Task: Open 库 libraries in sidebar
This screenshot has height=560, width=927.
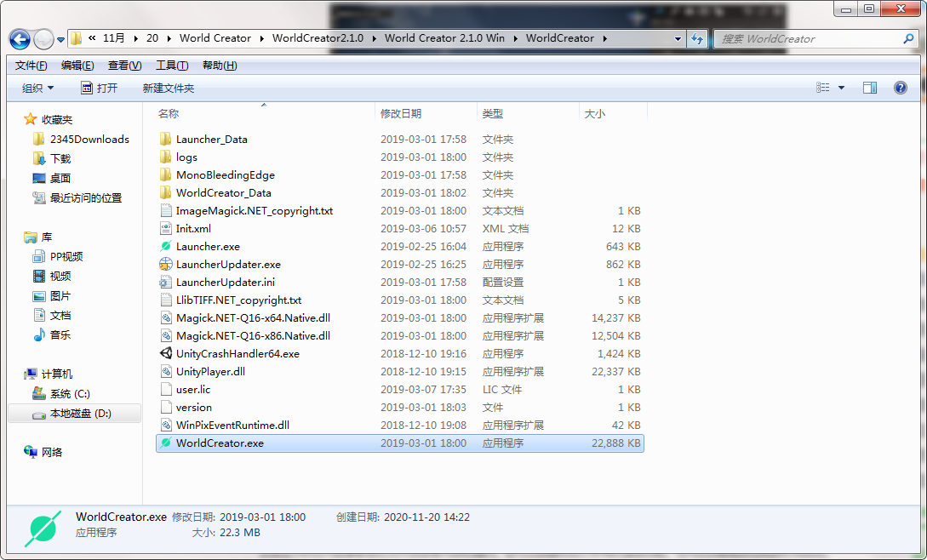Action: [47, 237]
